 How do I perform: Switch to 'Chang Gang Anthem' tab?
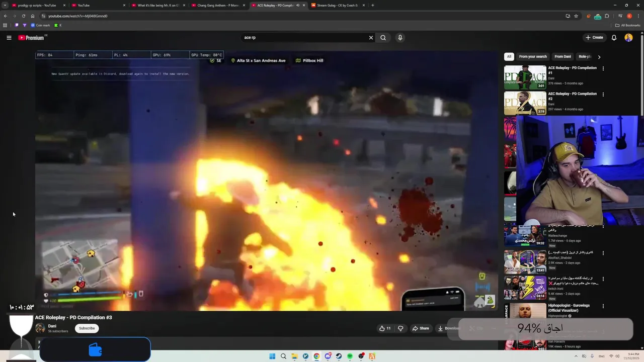tap(218, 5)
